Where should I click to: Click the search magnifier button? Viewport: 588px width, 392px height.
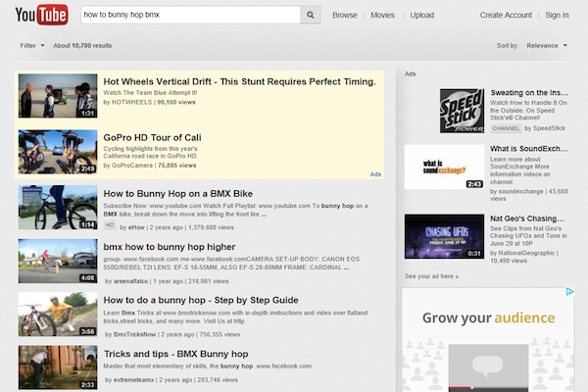point(311,15)
